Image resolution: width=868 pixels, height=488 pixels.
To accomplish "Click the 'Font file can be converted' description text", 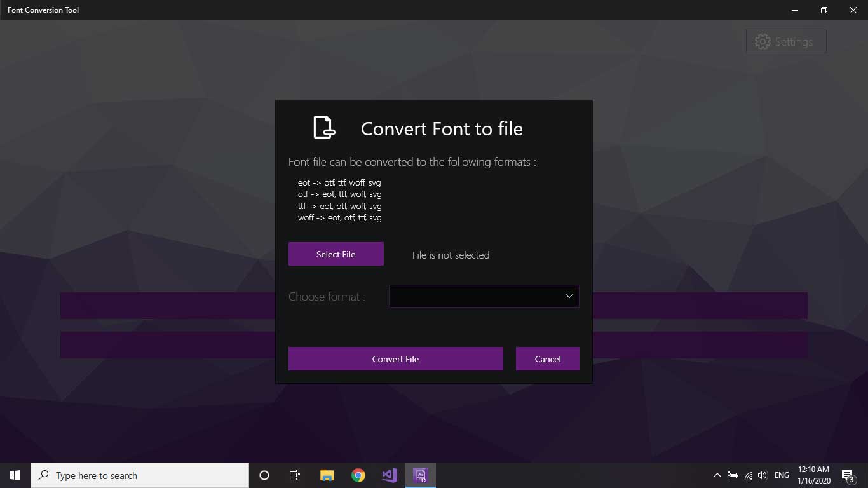I will tap(412, 162).
